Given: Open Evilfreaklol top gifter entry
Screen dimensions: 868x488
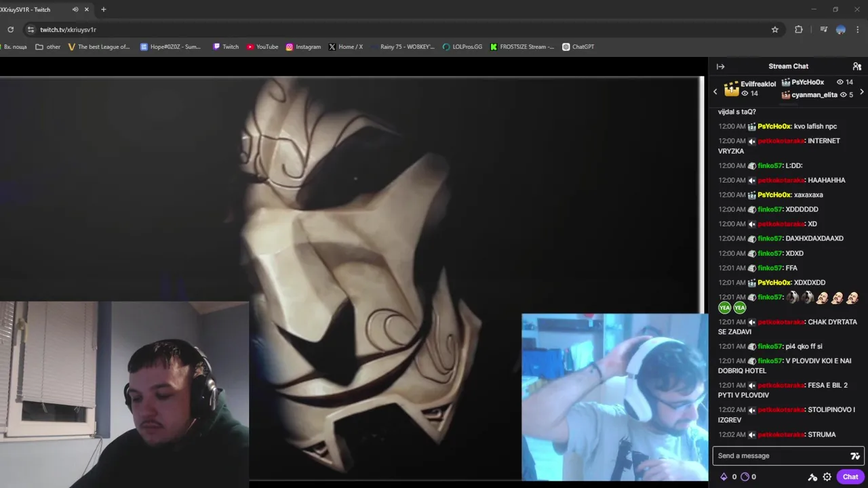Looking at the screenshot, I should tap(750, 89).
